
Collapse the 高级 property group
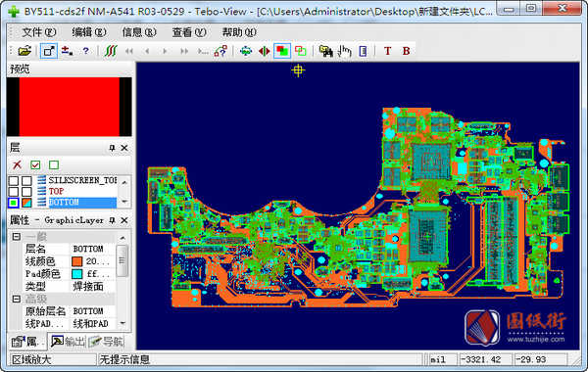click(16, 299)
